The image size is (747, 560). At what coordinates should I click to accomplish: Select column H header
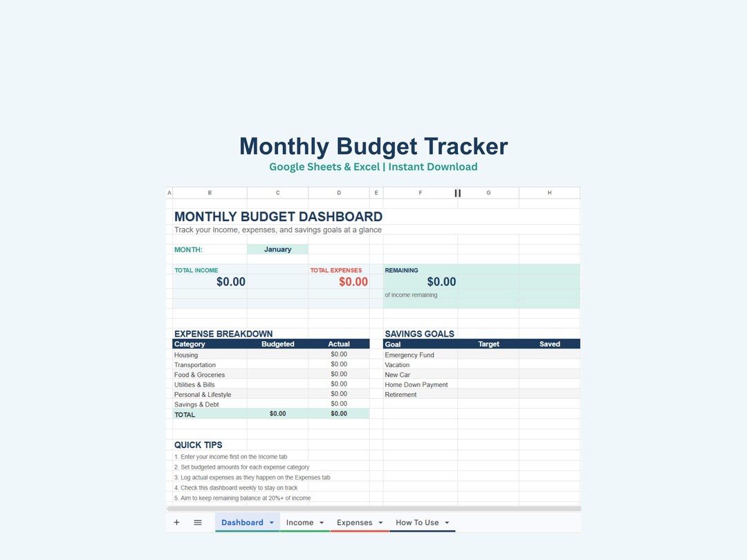549,193
